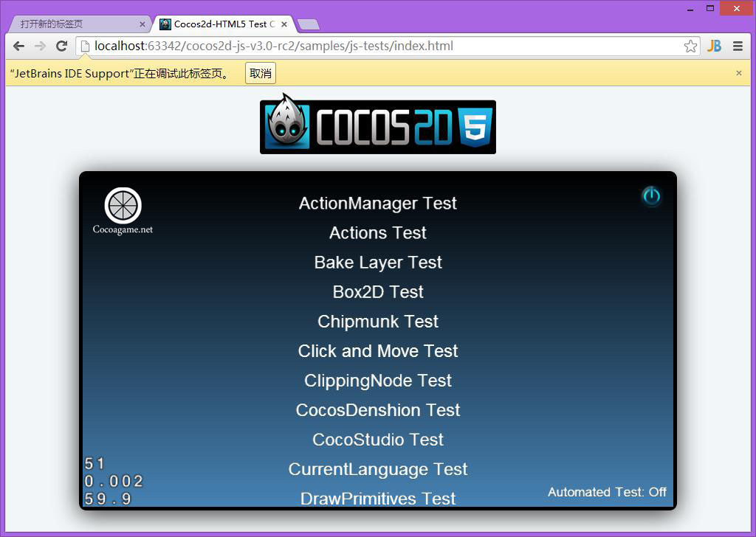The image size is (756, 537).
Task: Open the Chrome hamburger menu
Action: click(738, 46)
